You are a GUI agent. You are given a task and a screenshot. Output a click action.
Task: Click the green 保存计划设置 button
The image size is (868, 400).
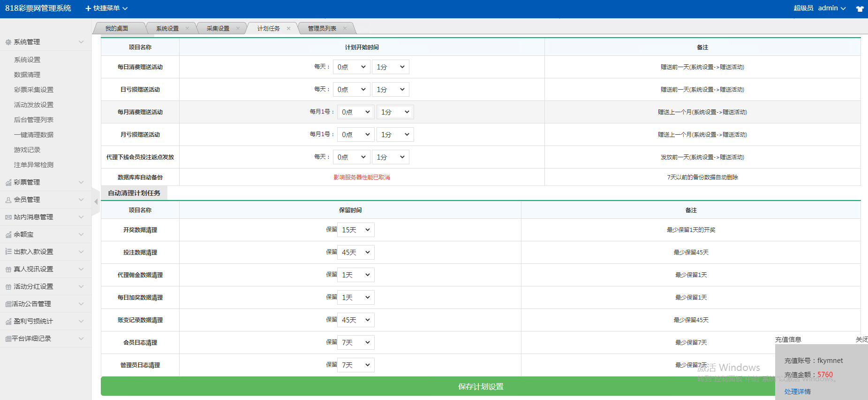click(x=481, y=386)
